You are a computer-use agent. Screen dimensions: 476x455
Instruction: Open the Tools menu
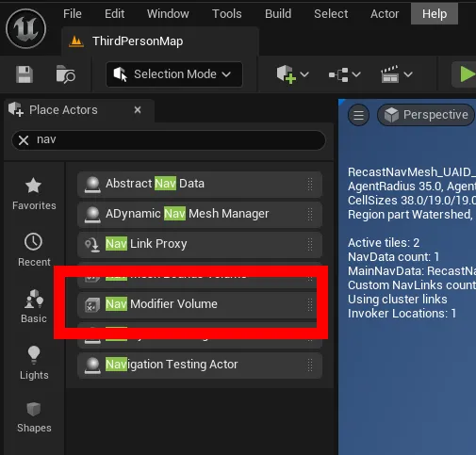(226, 13)
